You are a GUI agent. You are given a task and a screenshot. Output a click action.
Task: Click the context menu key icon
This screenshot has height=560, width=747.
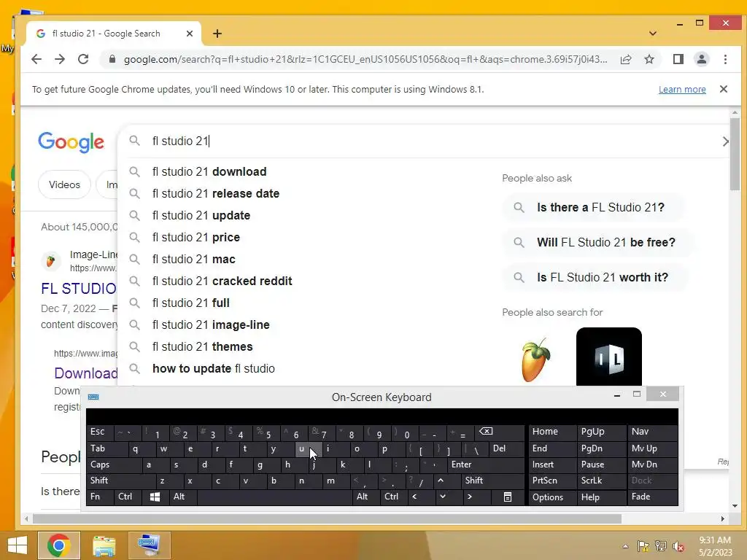coord(508,497)
